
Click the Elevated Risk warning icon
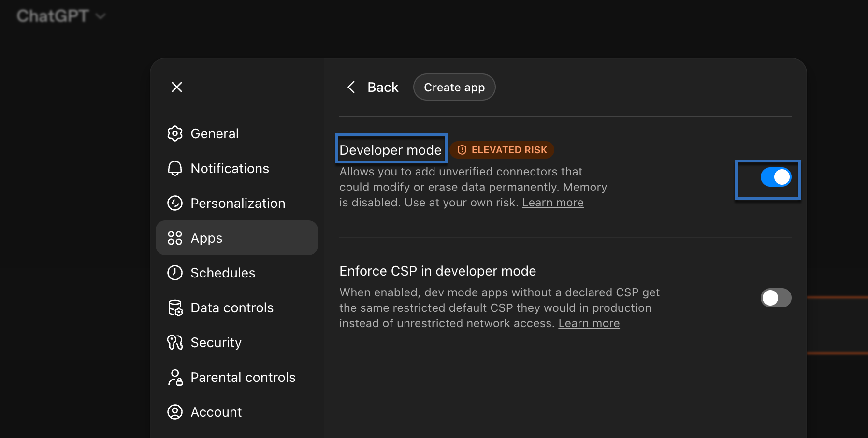(x=462, y=150)
